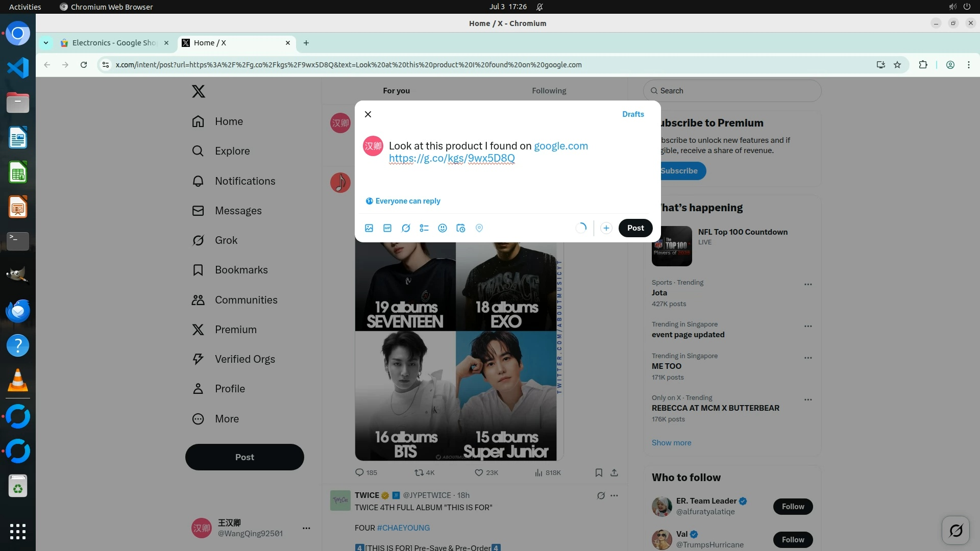Screen dimensions: 980x551
Task: Toggle notifications bell in top bar
Action: tap(540, 7)
